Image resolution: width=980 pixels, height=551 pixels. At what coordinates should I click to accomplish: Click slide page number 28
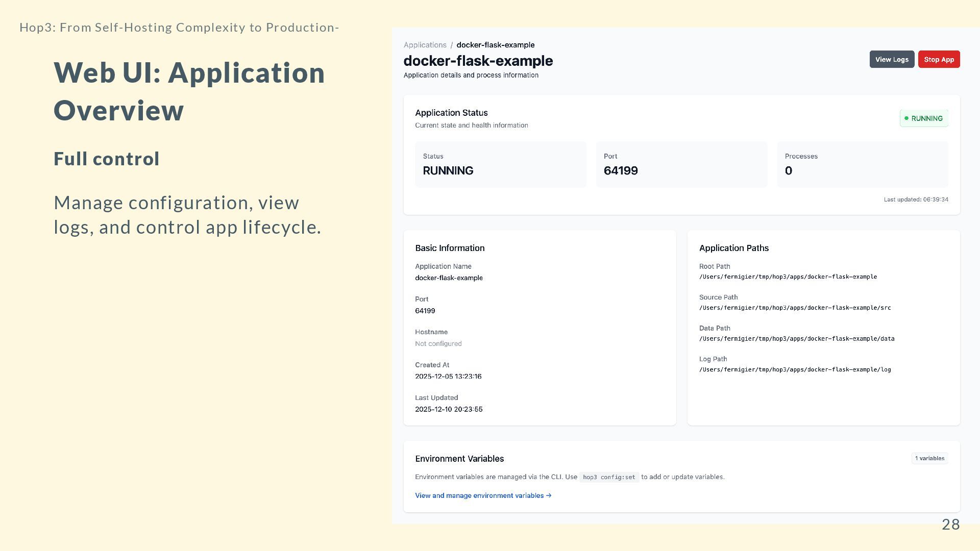950,524
